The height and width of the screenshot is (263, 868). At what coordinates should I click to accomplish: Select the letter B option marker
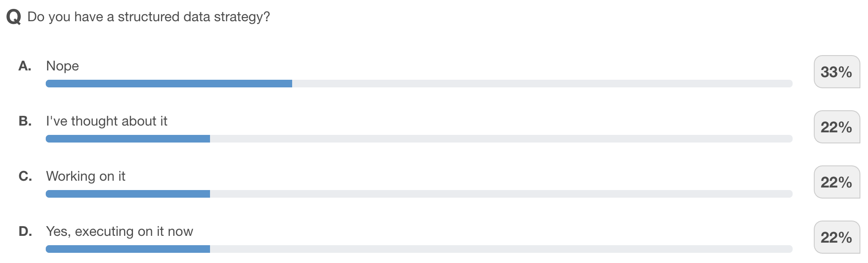pyautogui.click(x=25, y=121)
